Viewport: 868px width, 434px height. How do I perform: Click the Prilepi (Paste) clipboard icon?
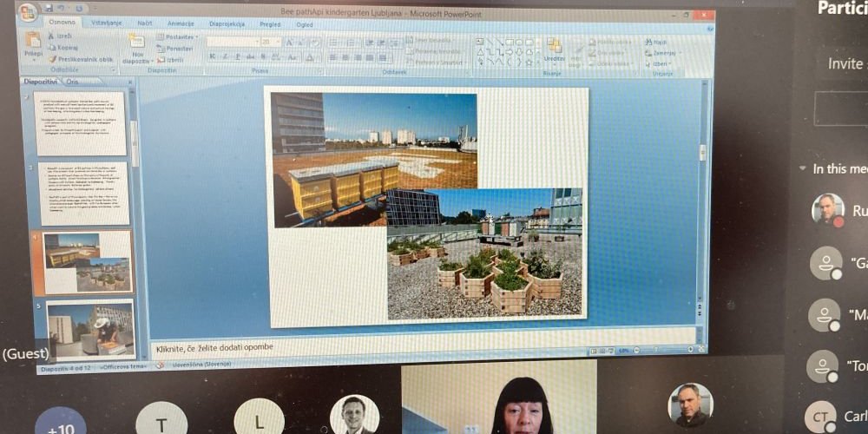click(33, 40)
